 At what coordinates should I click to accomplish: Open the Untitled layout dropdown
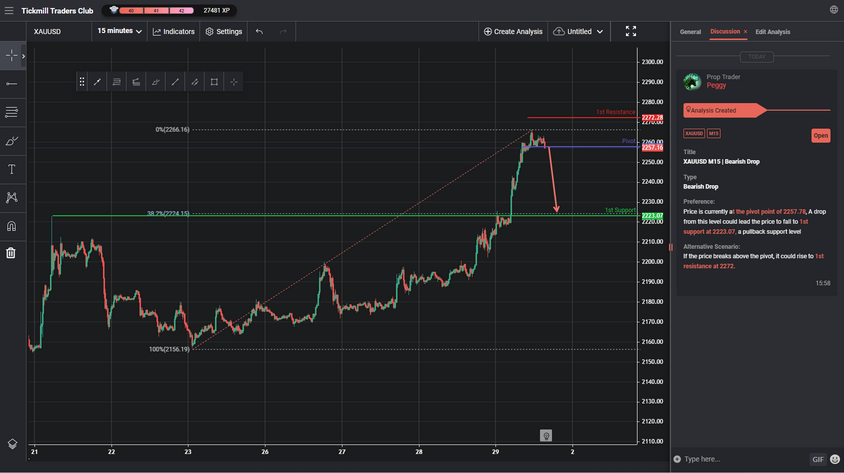click(x=578, y=32)
